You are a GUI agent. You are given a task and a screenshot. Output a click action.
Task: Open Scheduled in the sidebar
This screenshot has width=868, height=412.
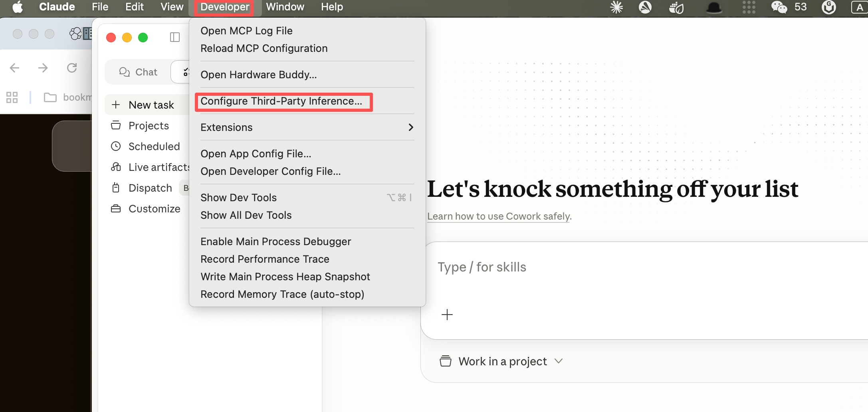point(147,147)
